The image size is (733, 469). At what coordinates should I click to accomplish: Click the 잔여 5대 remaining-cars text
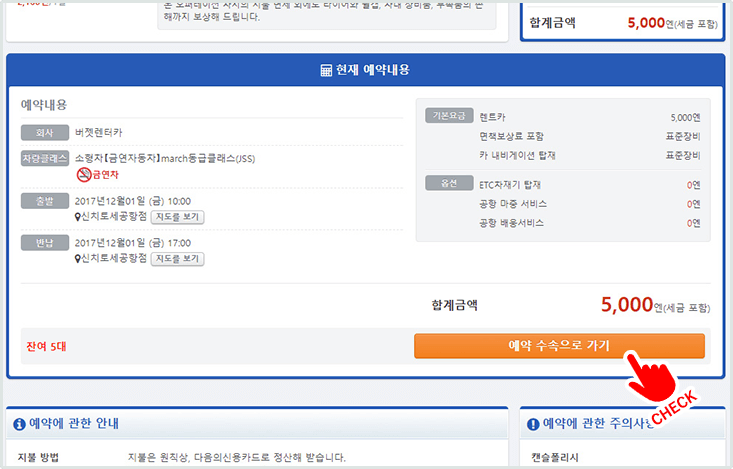tap(46, 347)
